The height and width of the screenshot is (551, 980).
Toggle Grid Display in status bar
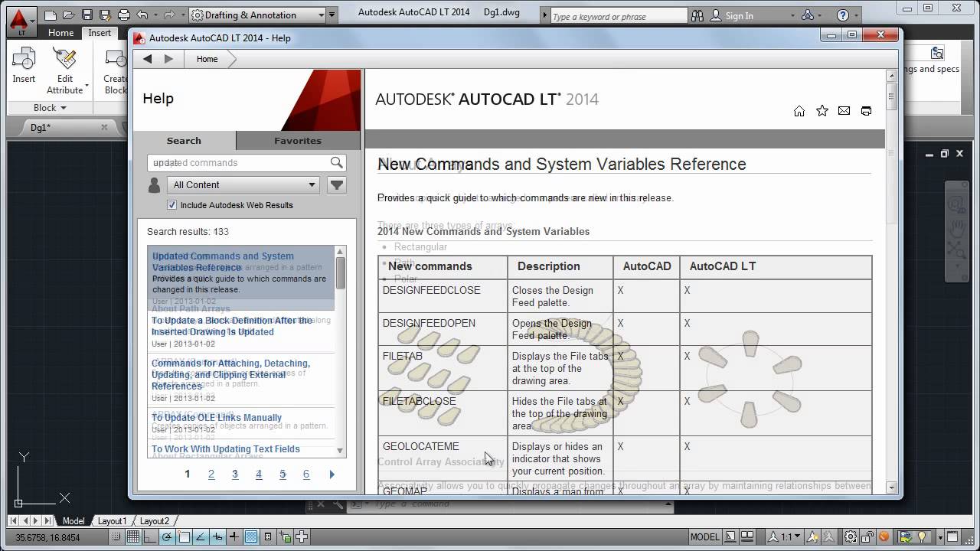[x=133, y=537]
